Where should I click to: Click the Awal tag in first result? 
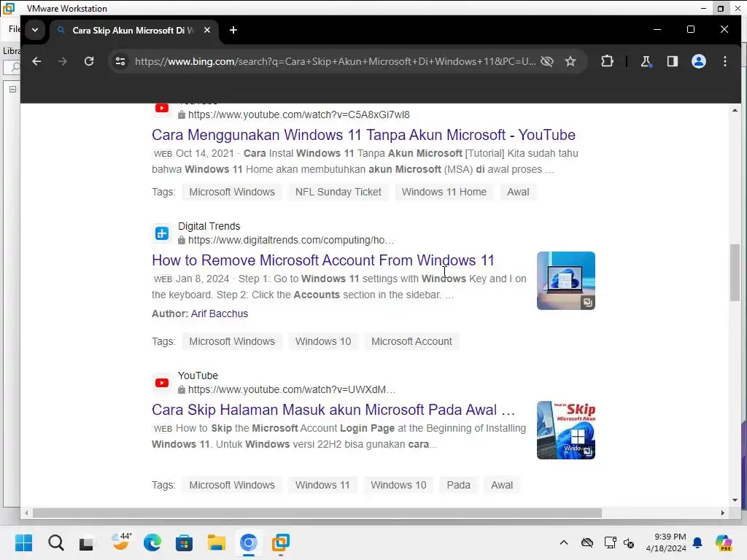point(518,192)
